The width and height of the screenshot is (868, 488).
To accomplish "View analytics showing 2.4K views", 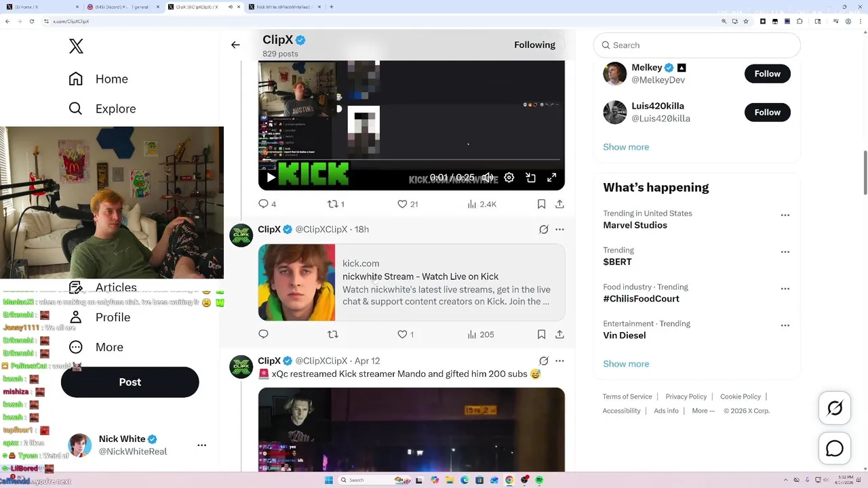I will [x=481, y=204].
